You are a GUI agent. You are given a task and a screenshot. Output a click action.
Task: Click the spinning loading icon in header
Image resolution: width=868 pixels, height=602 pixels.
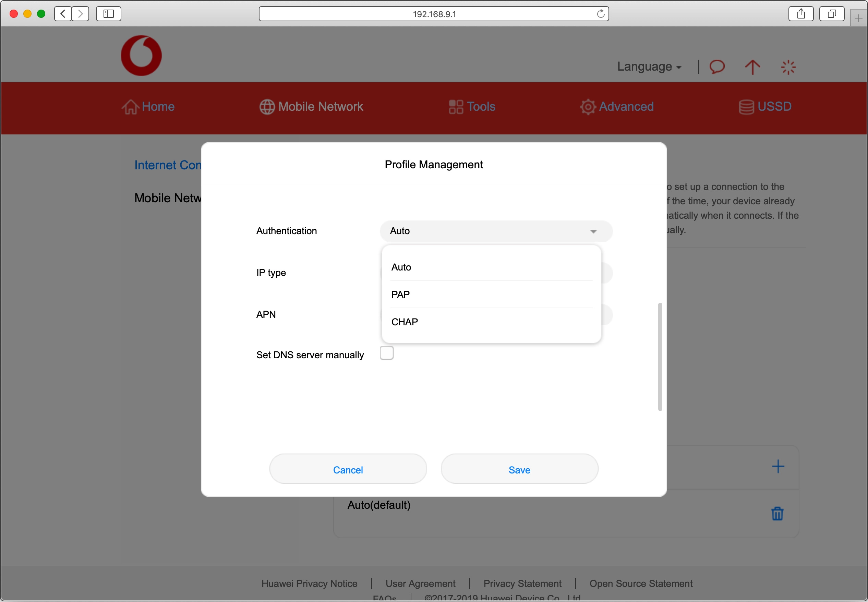(788, 67)
